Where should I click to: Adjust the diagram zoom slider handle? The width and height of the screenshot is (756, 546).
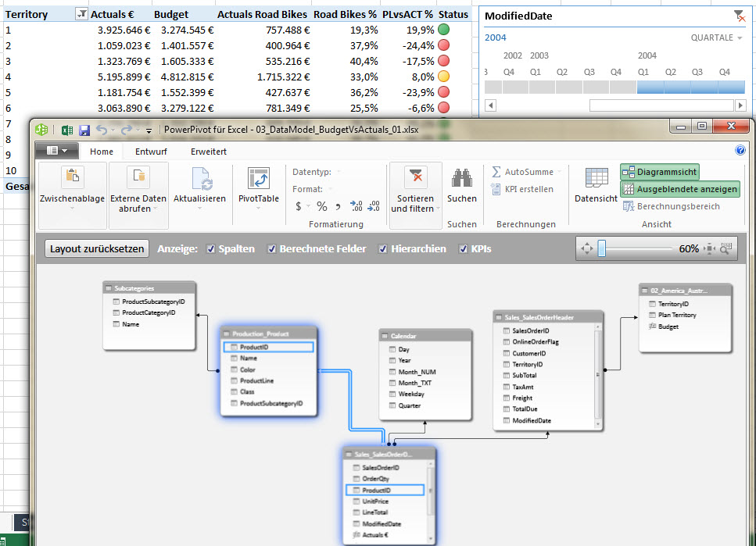click(602, 248)
